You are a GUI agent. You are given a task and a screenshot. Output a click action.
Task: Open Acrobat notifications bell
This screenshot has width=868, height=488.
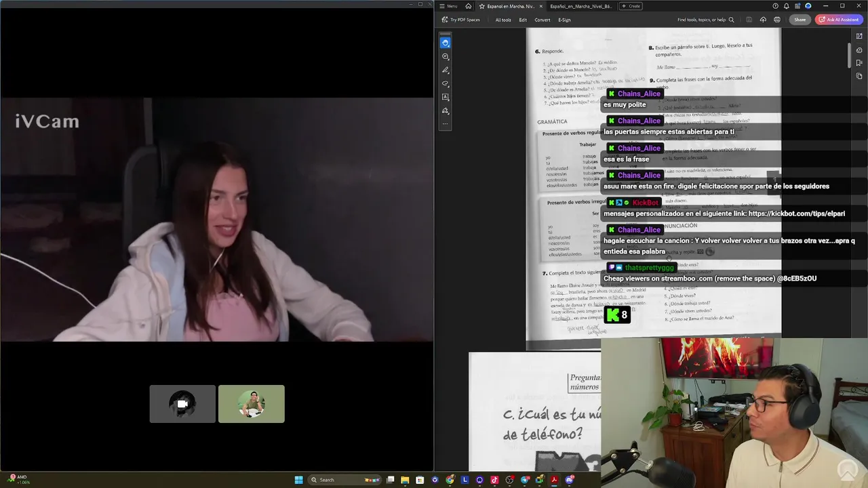click(787, 6)
